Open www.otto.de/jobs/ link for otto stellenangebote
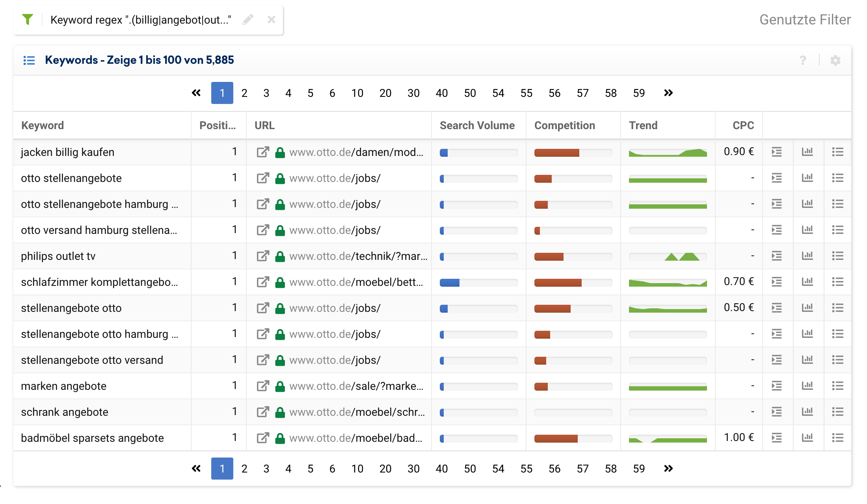 [335, 178]
